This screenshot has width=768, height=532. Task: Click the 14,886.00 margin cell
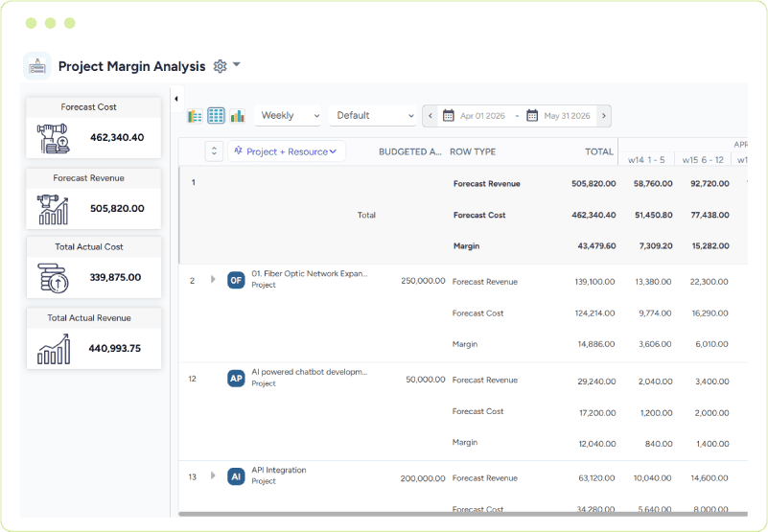click(x=596, y=344)
